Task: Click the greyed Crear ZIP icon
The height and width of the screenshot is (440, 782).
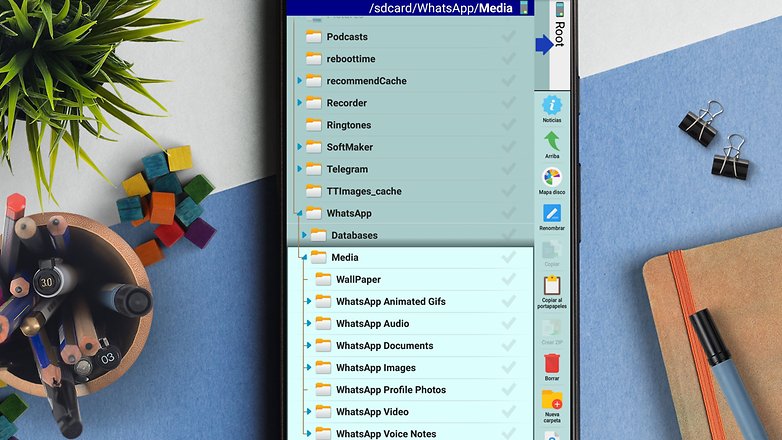Action: [552, 328]
